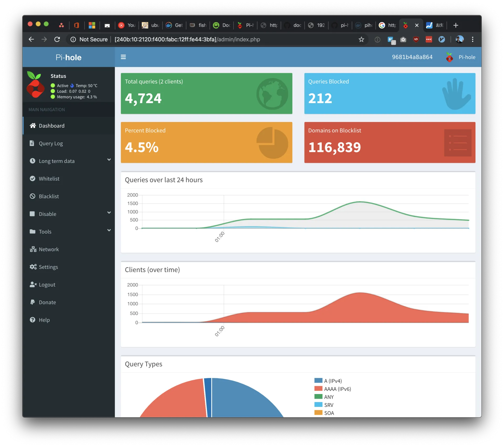Bookmark page with star icon

click(361, 39)
